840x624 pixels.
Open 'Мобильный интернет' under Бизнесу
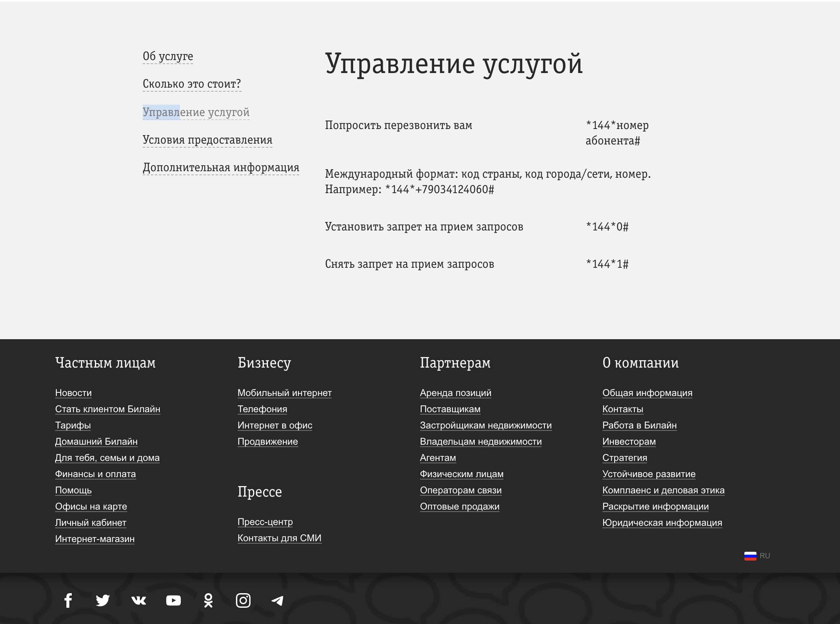(284, 393)
